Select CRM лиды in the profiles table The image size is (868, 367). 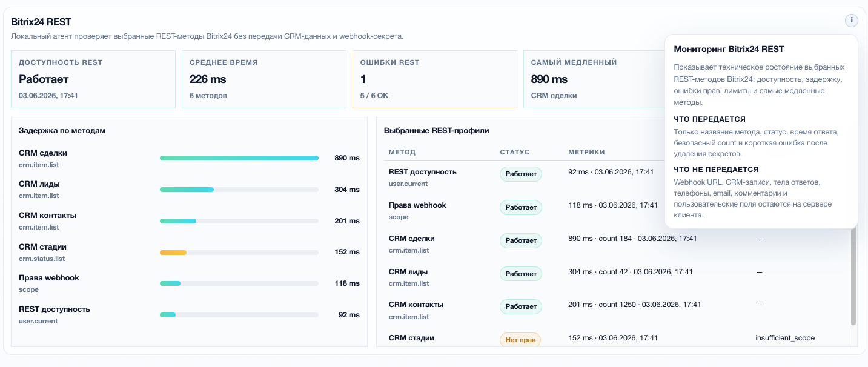(x=408, y=272)
